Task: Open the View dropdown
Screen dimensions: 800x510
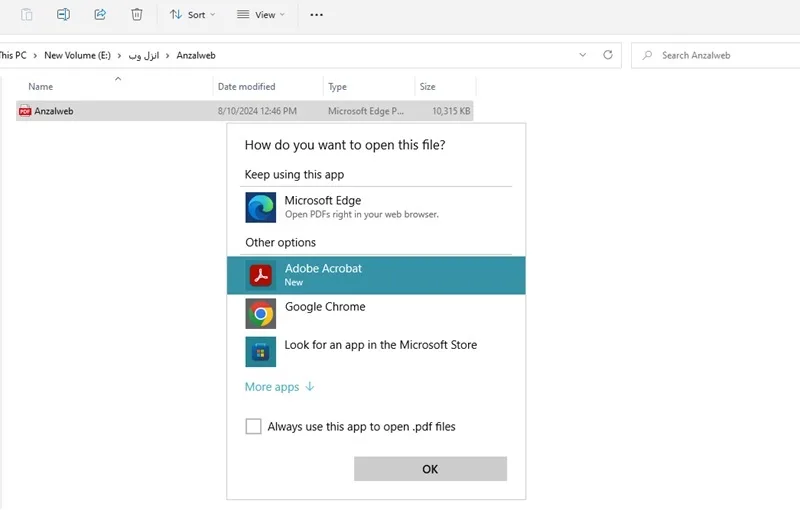Action: click(x=261, y=15)
